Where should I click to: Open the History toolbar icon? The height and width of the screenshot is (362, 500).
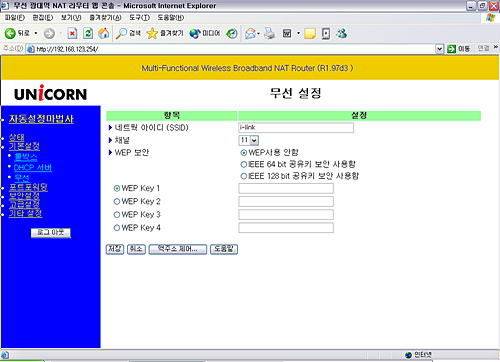click(x=232, y=33)
